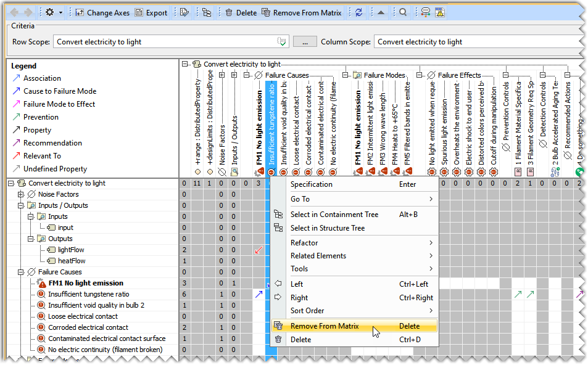Click the Delete trash icon in toolbar

229,12
